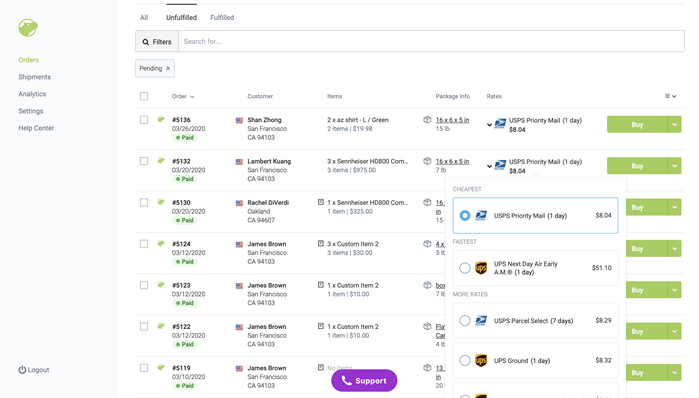Click US flag next to Lambert Kuang
The width and height of the screenshot is (699, 398).
tap(239, 162)
